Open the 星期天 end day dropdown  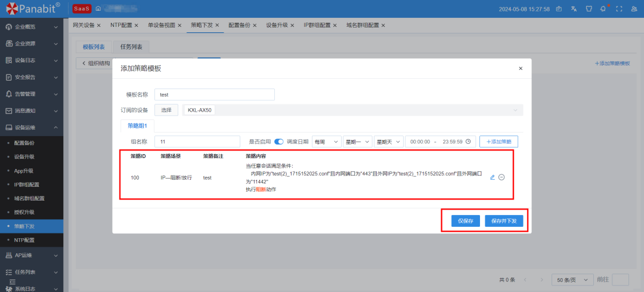(389, 142)
